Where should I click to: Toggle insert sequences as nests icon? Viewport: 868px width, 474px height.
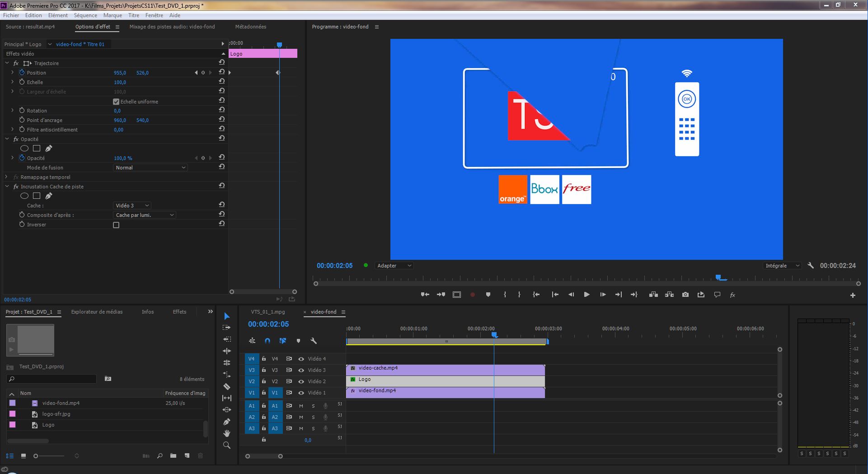pos(252,341)
